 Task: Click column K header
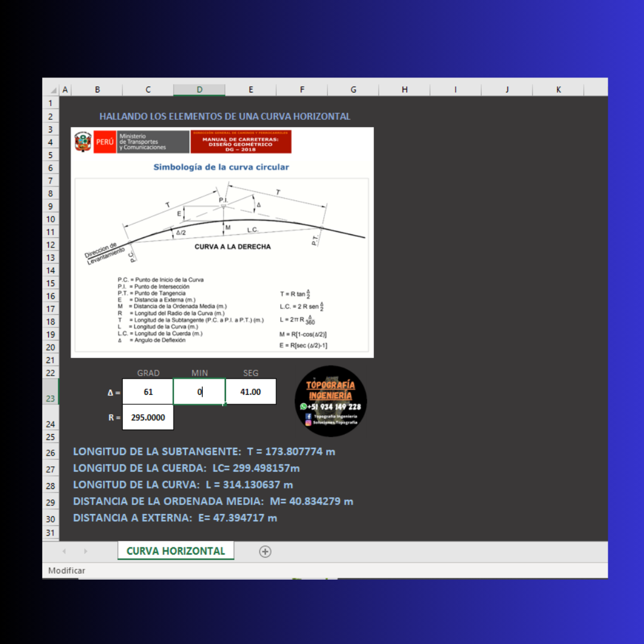tap(558, 89)
